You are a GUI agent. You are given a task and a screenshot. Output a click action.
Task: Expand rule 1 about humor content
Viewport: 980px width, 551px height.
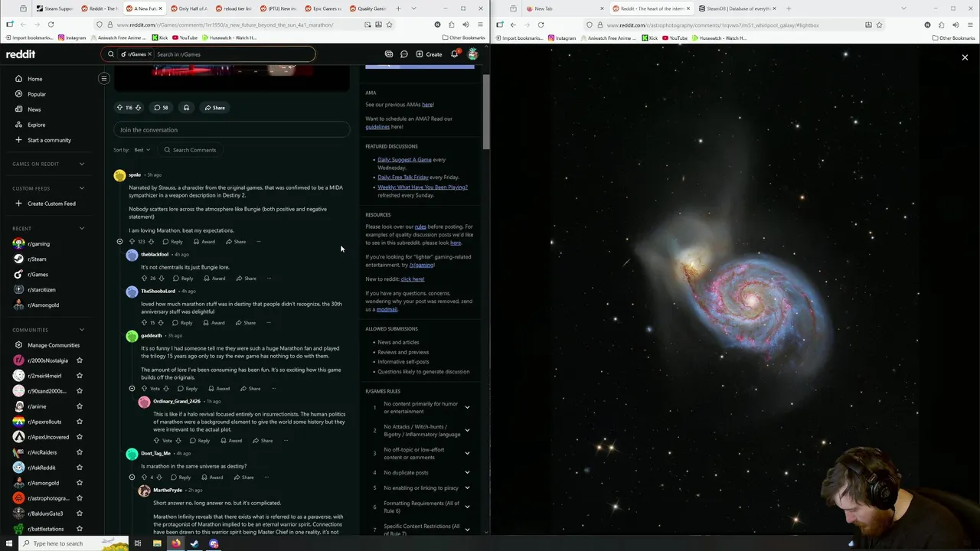tap(467, 407)
